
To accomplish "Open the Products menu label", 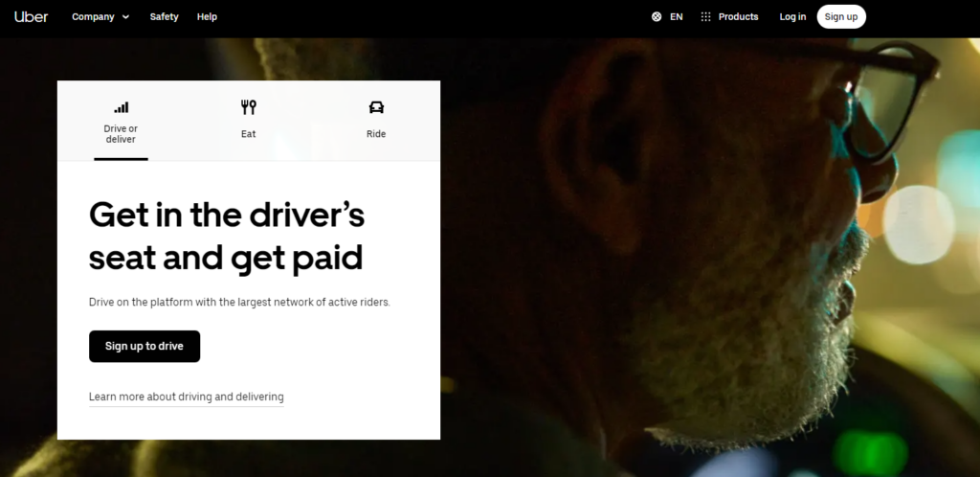I will [x=738, y=16].
